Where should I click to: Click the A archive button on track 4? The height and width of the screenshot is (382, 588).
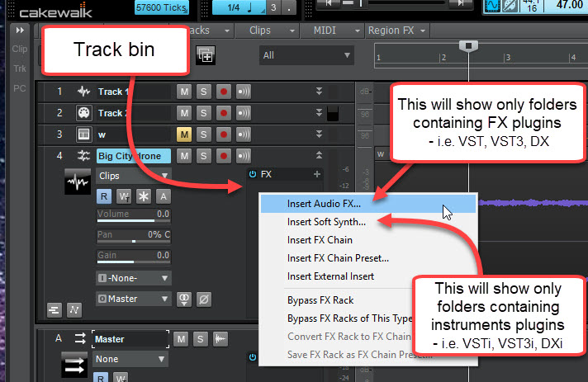[164, 196]
